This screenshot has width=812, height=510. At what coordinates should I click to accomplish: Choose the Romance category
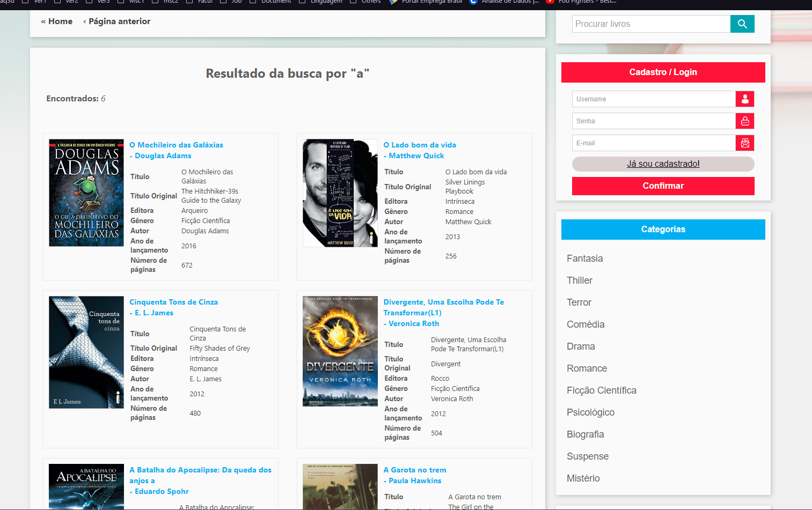587,368
